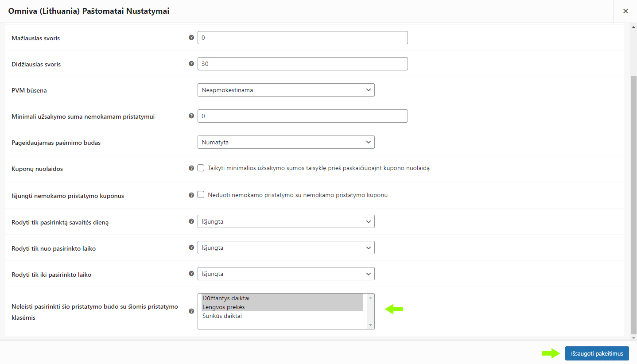Viewport: 637px width, 364px height.
Task: Open Rodyti tik iki pasirinkto laiko dropdown
Action: click(286, 274)
